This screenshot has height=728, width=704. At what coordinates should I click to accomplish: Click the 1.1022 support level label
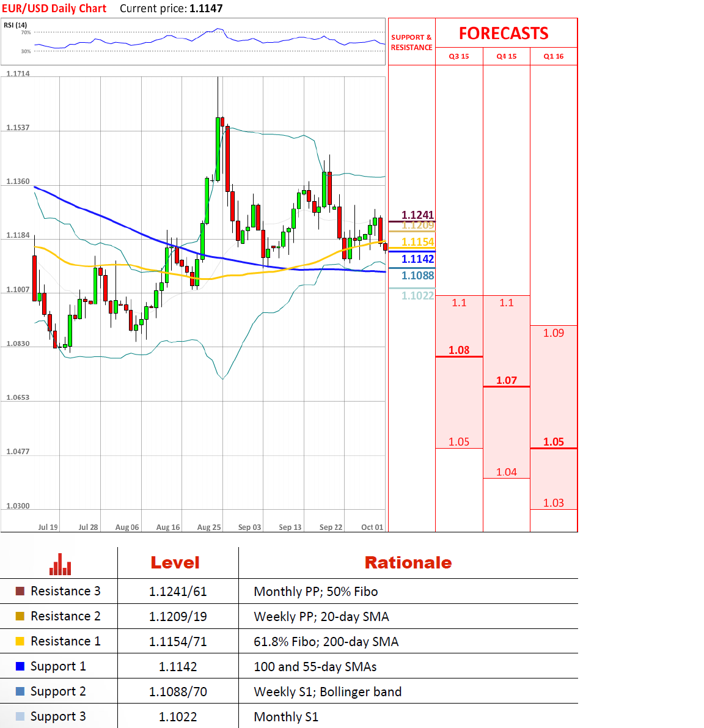coord(417,296)
